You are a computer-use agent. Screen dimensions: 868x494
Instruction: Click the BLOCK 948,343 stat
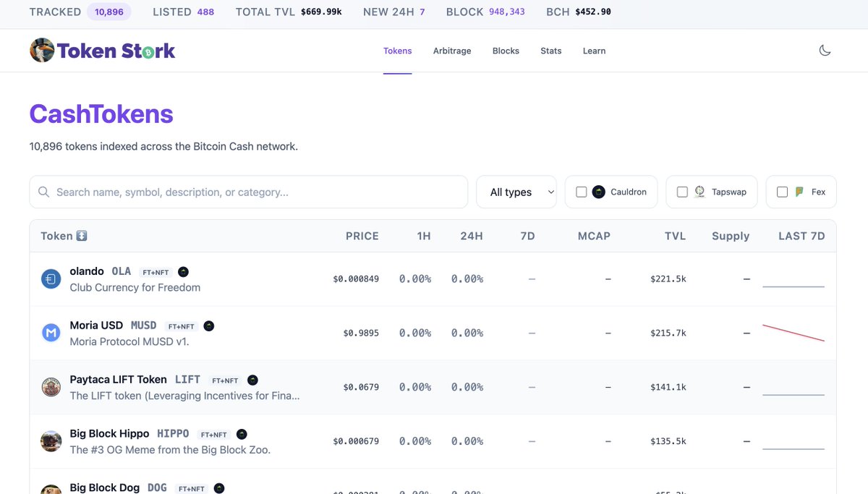[485, 12]
